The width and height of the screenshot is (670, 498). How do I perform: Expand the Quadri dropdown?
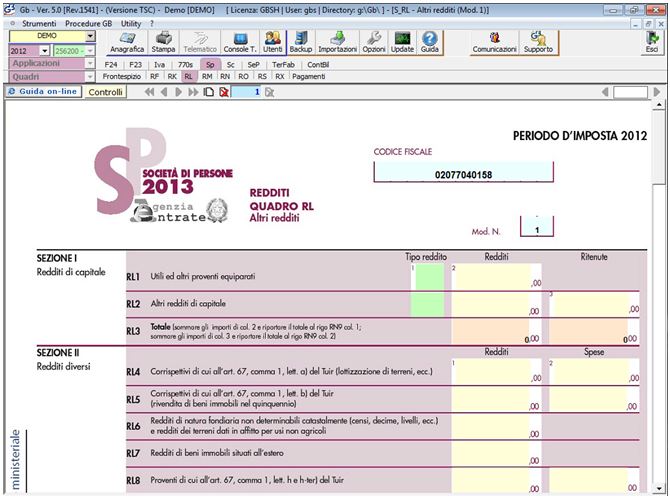click(90, 77)
